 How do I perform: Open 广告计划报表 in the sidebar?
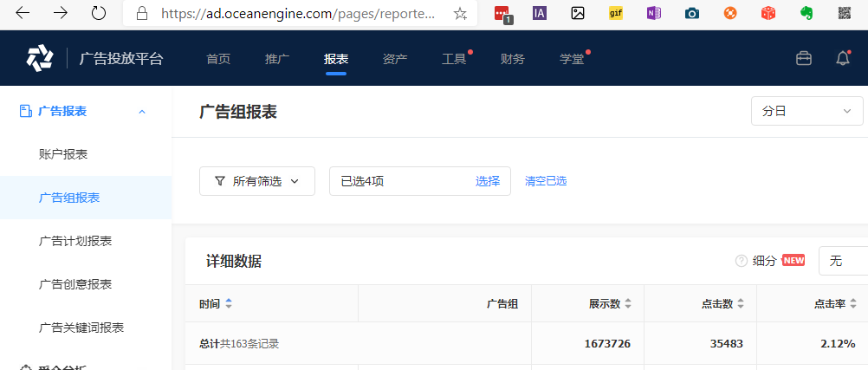tap(75, 241)
